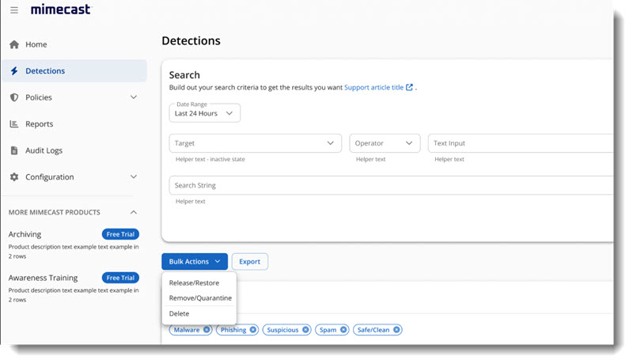Screen dimensions: 633x364
Task: Click external link icon beside Support article
Action: 409,87
